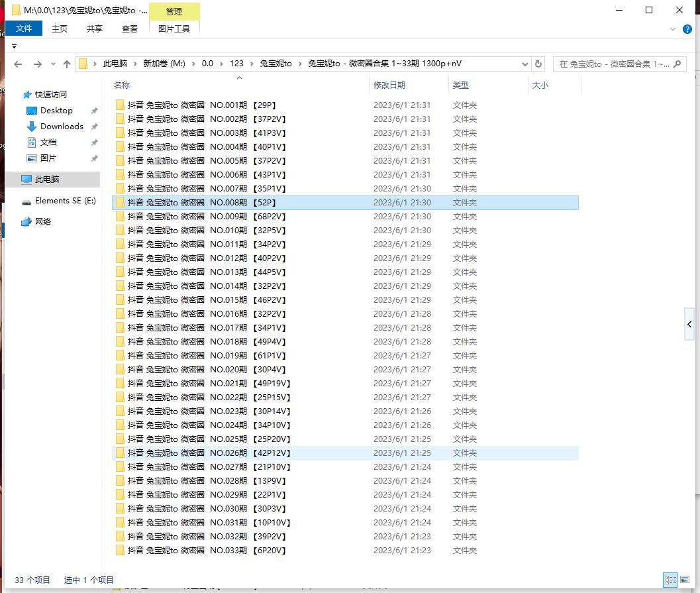This screenshot has width=700, height=593.
Task: Click folder icon of NO.004期 row
Action: point(120,147)
